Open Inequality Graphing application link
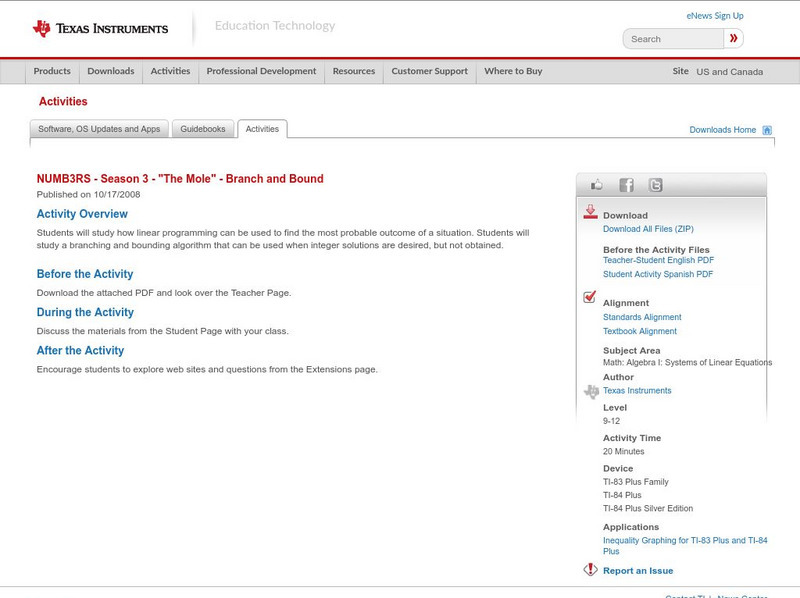Viewport: 800px width, 598px height. [x=685, y=540]
